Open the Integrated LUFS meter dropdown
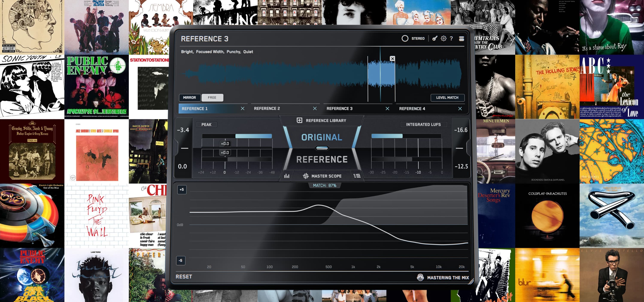Image resolution: width=644 pixels, height=302 pixels. coord(423,124)
